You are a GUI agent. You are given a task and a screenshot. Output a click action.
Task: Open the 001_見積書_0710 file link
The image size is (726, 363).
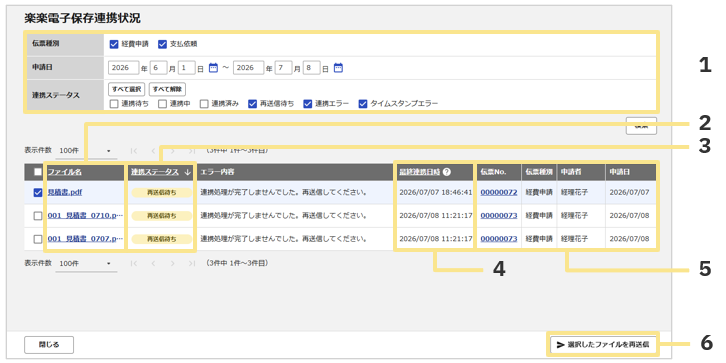pos(85,216)
